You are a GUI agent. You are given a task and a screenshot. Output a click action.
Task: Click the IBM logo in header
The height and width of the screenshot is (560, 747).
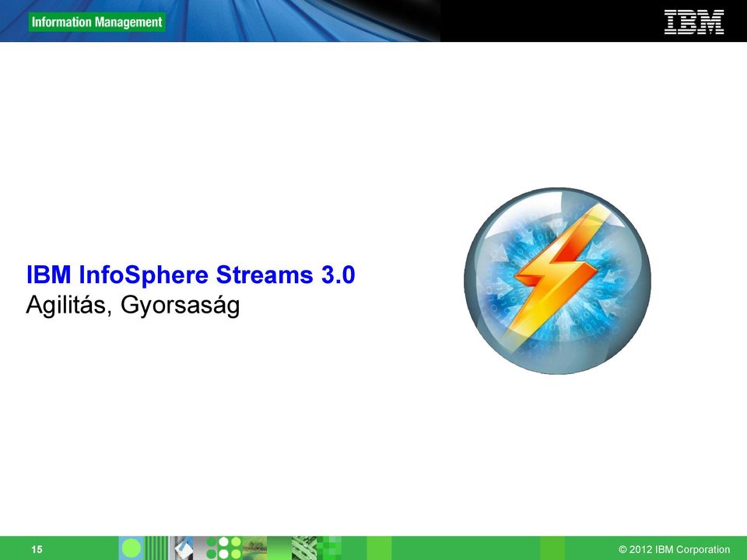pos(694,22)
